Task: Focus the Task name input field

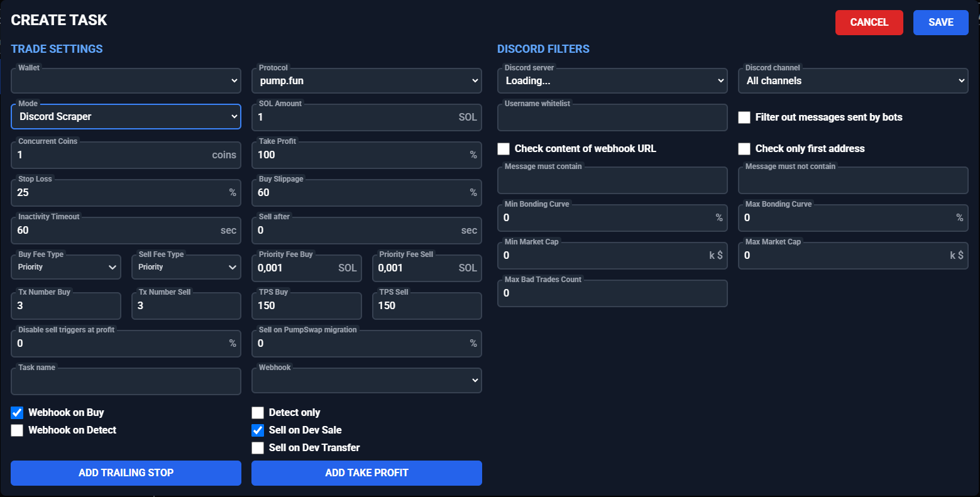Action: pos(126,381)
